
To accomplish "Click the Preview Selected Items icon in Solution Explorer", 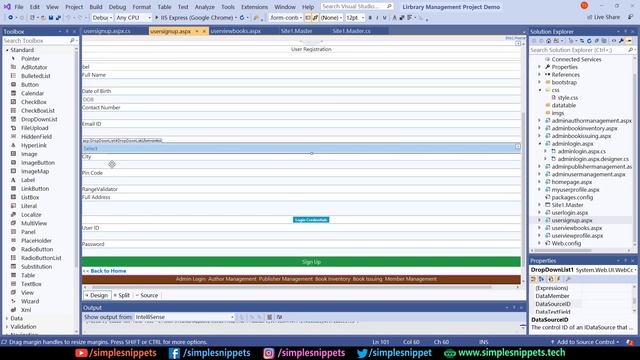I will [629, 41].
